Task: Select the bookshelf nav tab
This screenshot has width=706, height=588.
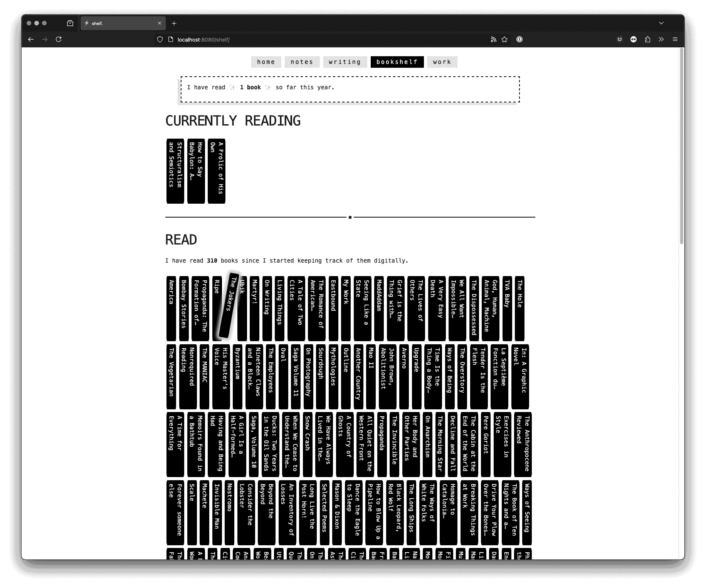Action: pyautogui.click(x=397, y=62)
